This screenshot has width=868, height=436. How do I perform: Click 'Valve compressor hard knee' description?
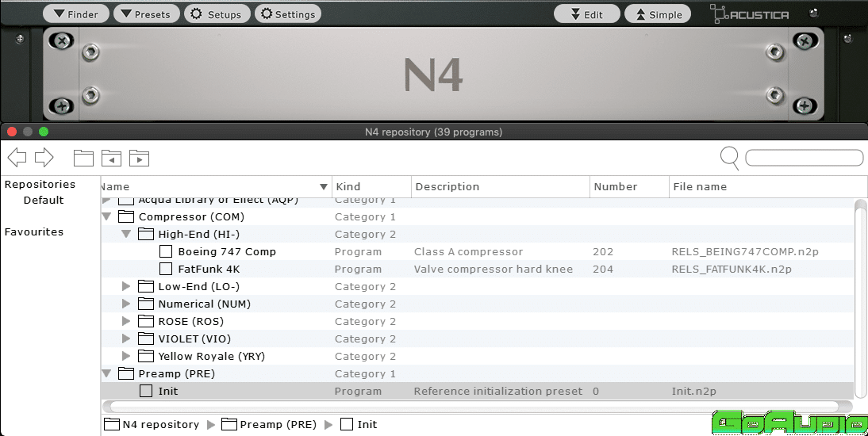pos(494,270)
